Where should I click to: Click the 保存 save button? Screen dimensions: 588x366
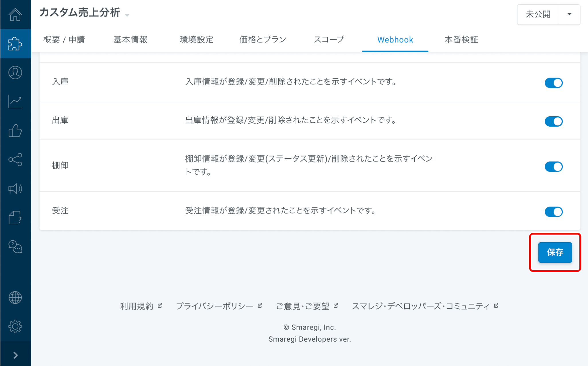555,252
